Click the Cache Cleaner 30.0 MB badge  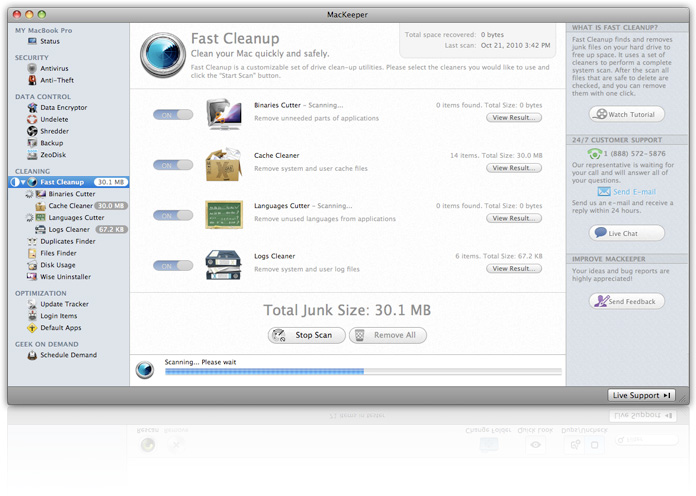click(111, 206)
